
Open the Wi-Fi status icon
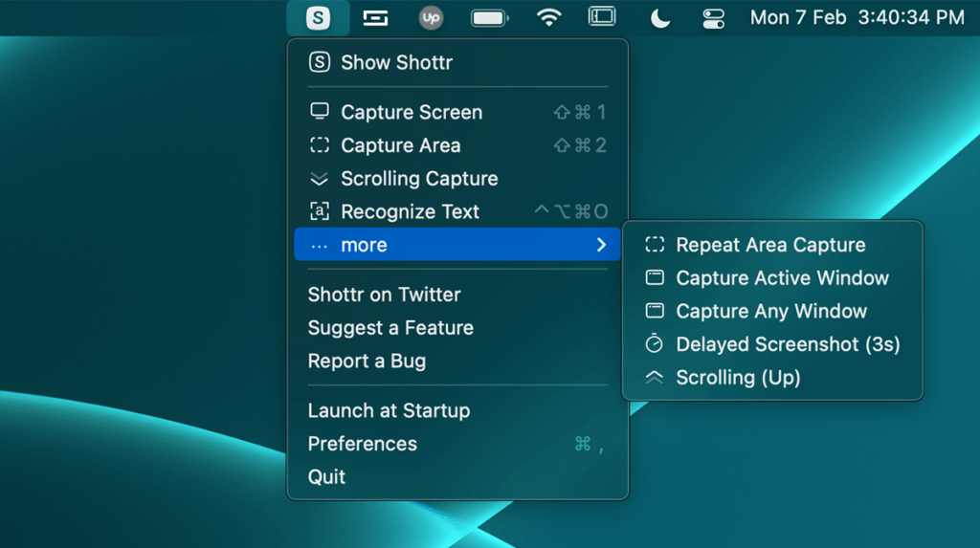click(548, 17)
